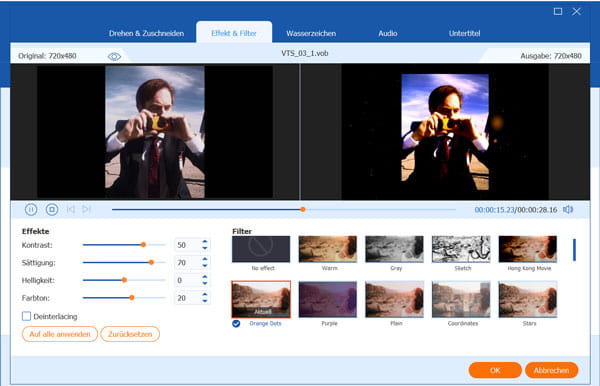The width and height of the screenshot is (600, 386).
Task: Click the filter list scrollbar
Action: (x=574, y=250)
